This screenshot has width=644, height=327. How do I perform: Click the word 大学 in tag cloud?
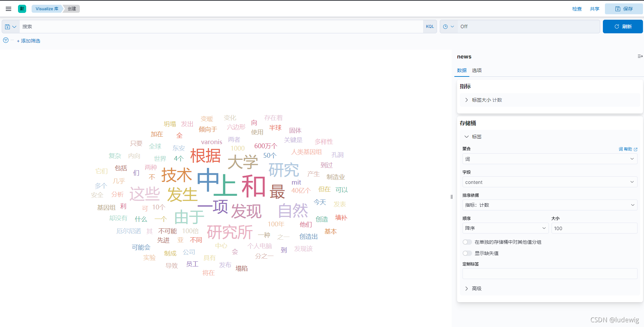(x=243, y=162)
